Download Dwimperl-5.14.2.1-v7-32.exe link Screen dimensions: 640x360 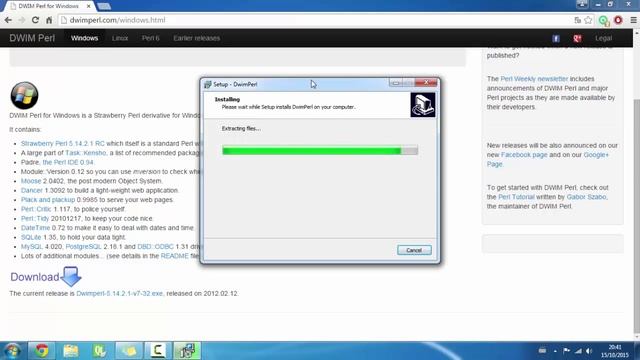pyautogui.click(x=119, y=293)
